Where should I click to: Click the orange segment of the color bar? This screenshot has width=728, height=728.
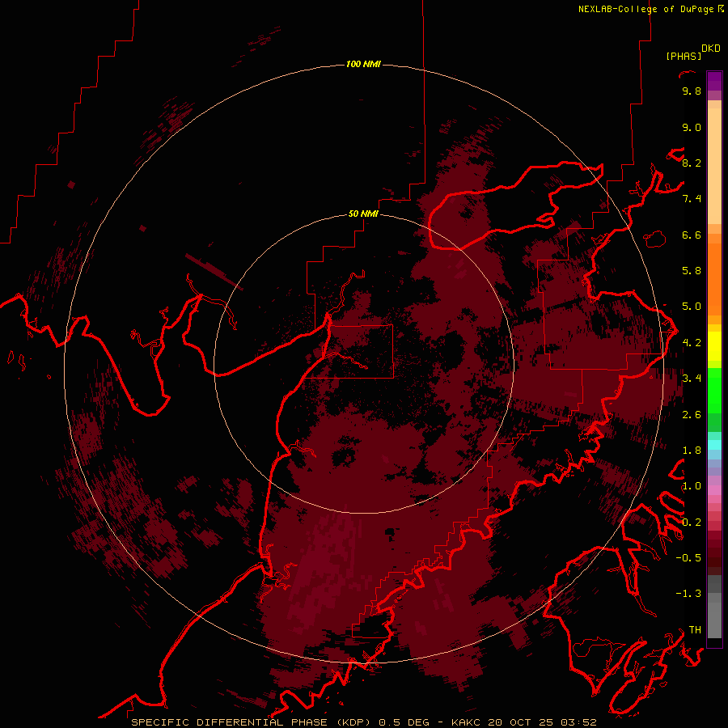pos(714,279)
